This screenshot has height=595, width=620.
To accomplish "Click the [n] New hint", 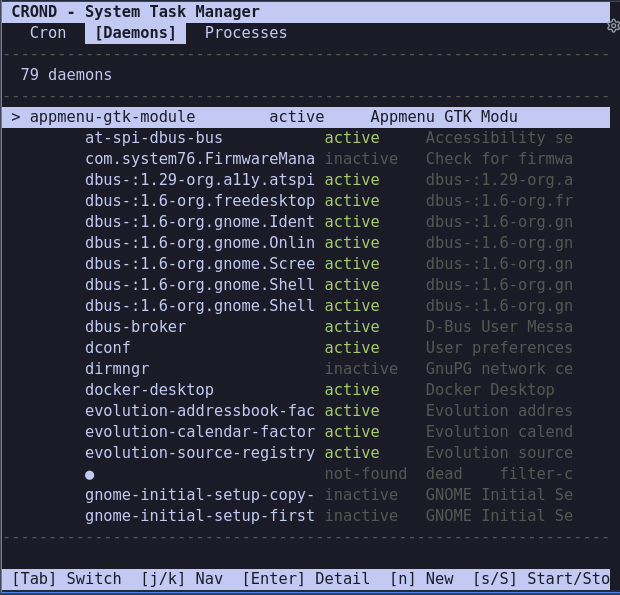I will (x=422, y=579).
